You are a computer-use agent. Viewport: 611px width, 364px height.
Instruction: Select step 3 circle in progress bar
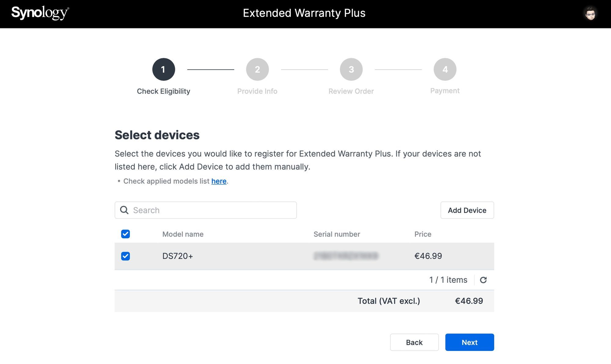tap(351, 69)
